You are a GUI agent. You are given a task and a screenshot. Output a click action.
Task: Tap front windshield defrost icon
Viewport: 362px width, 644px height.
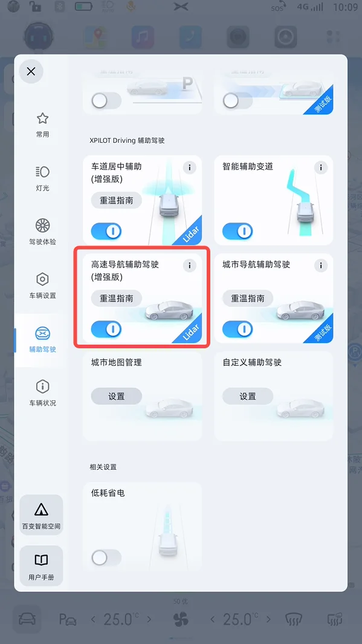pyautogui.click(x=294, y=619)
